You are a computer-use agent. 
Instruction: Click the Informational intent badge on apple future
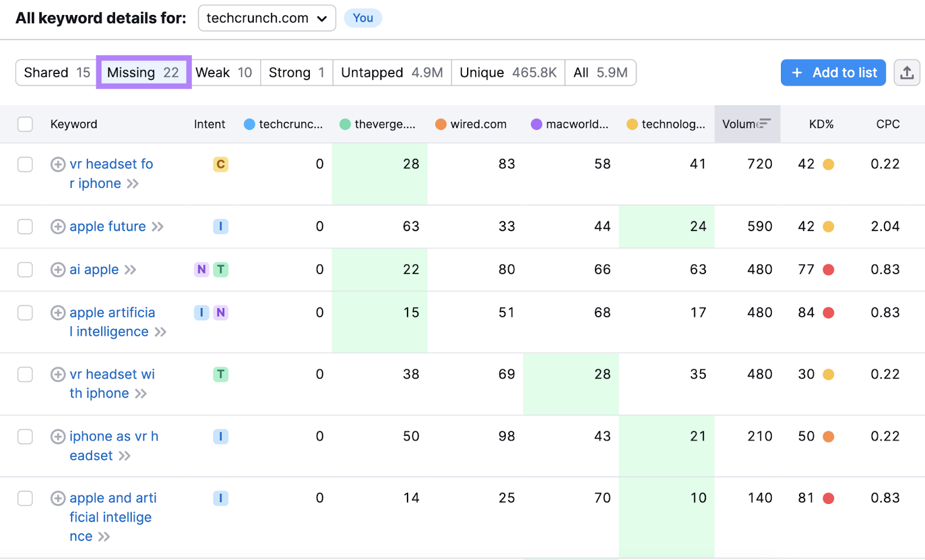pyautogui.click(x=220, y=227)
